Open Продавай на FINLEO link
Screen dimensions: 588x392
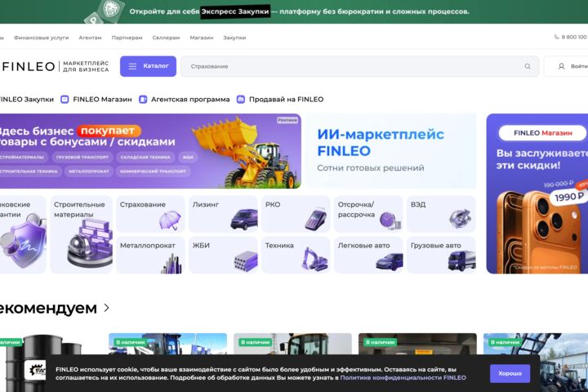pos(286,100)
